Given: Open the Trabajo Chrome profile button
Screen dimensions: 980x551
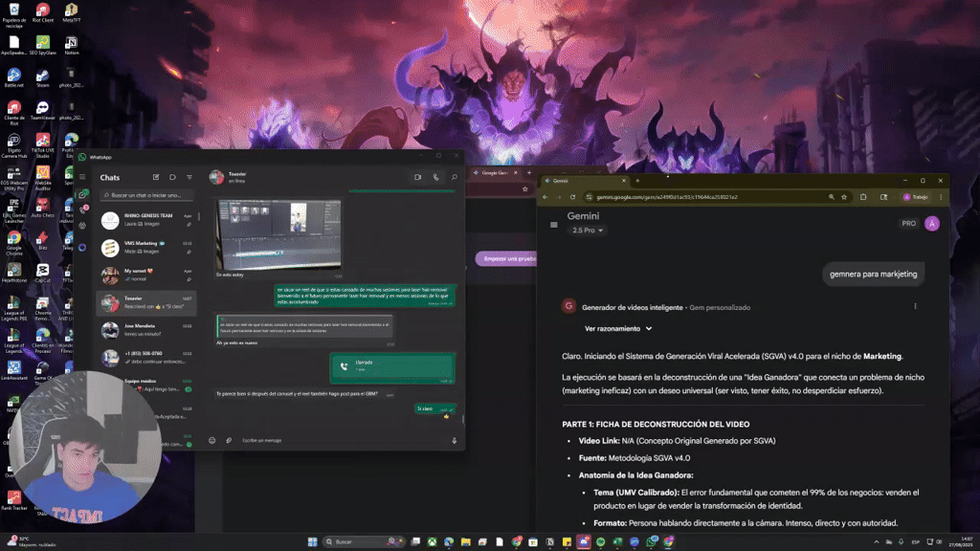Looking at the screenshot, I should pos(916,197).
